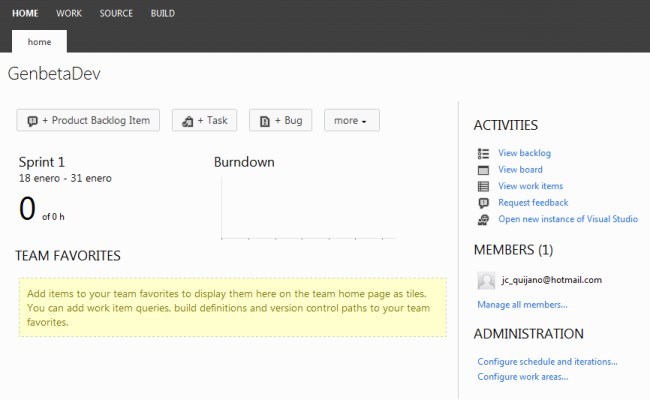Click the Sprint 1 heading

pyautogui.click(x=42, y=162)
